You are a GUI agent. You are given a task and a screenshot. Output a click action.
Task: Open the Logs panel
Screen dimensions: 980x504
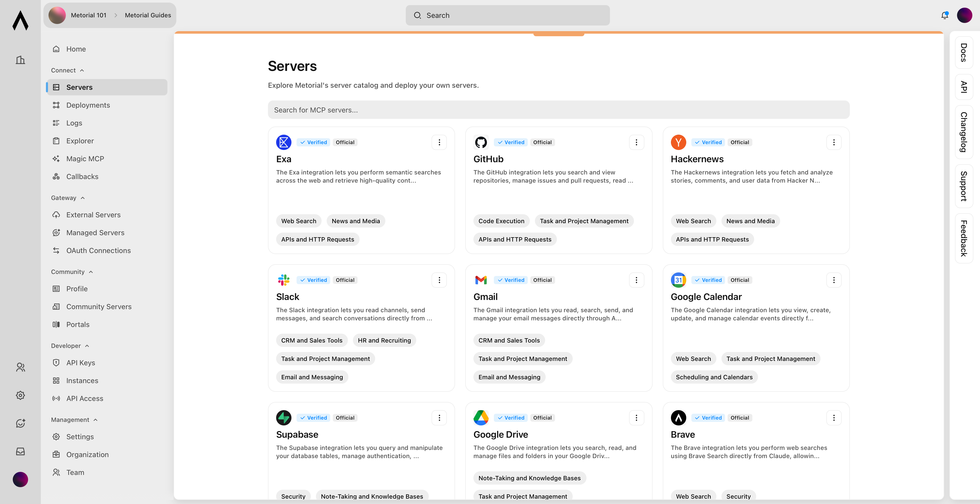point(74,123)
